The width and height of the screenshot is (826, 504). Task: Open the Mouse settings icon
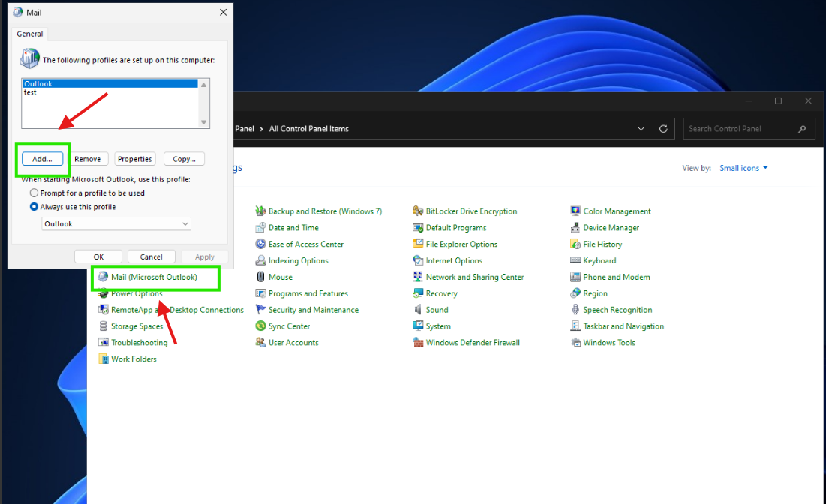click(x=260, y=277)
